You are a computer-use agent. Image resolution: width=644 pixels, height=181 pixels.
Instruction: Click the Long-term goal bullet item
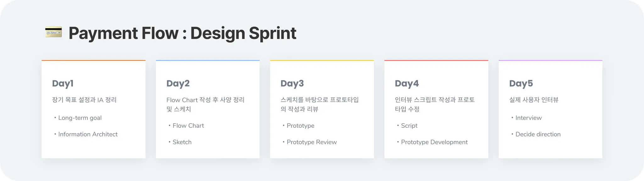[80, 118]
